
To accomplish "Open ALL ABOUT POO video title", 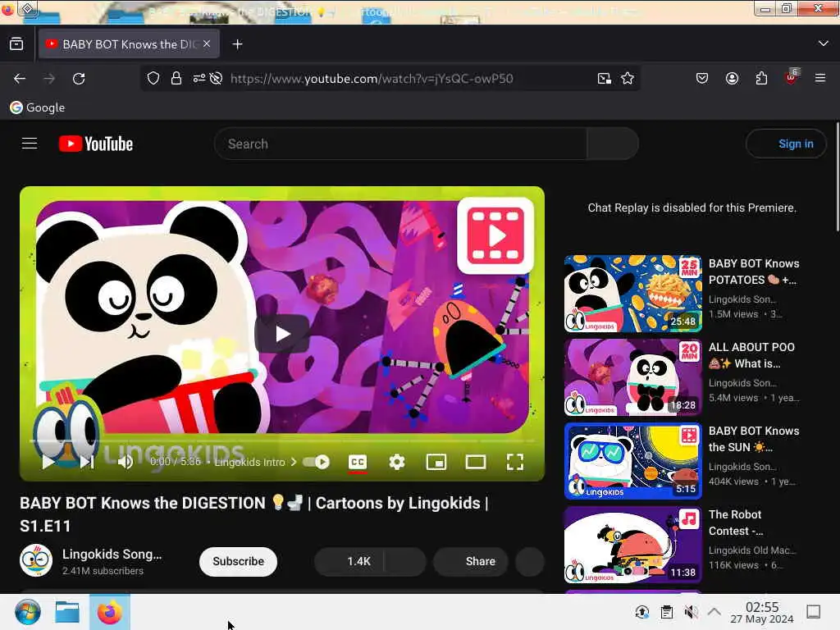I will [x=751, y=355].
